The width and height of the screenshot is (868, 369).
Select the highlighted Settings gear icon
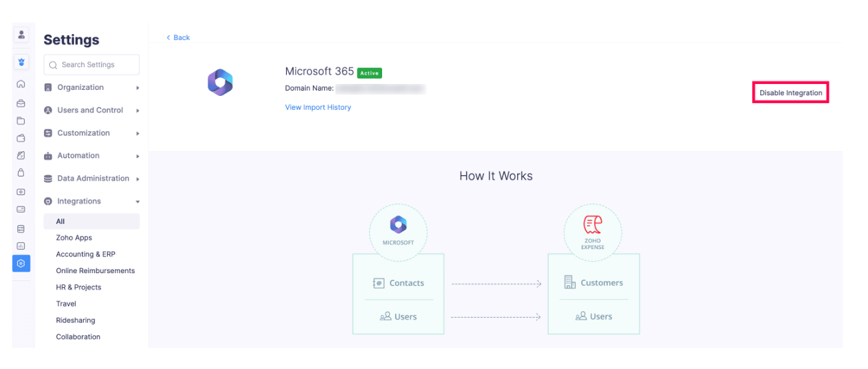click(x=21, y=264)
